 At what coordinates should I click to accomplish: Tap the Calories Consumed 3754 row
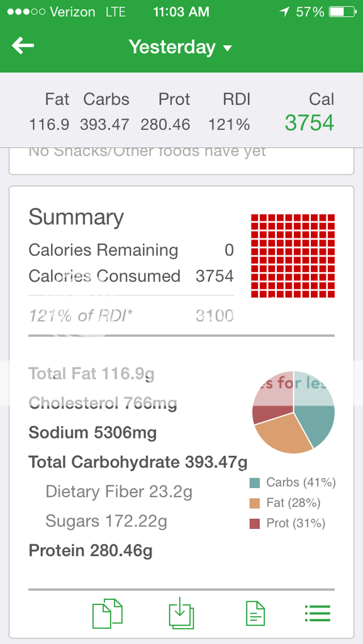(x=131, y=276)
